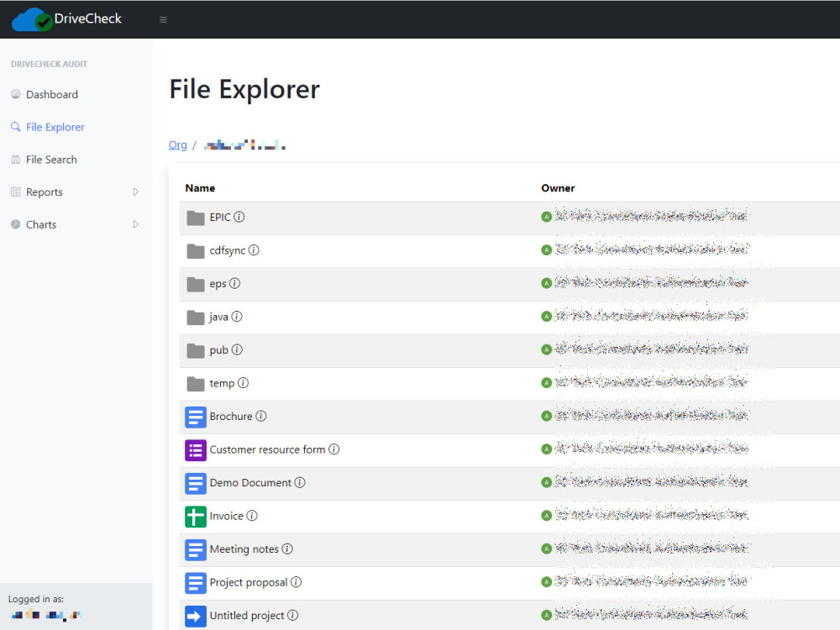Click the Demo Document file icon

tap(196, 483)
